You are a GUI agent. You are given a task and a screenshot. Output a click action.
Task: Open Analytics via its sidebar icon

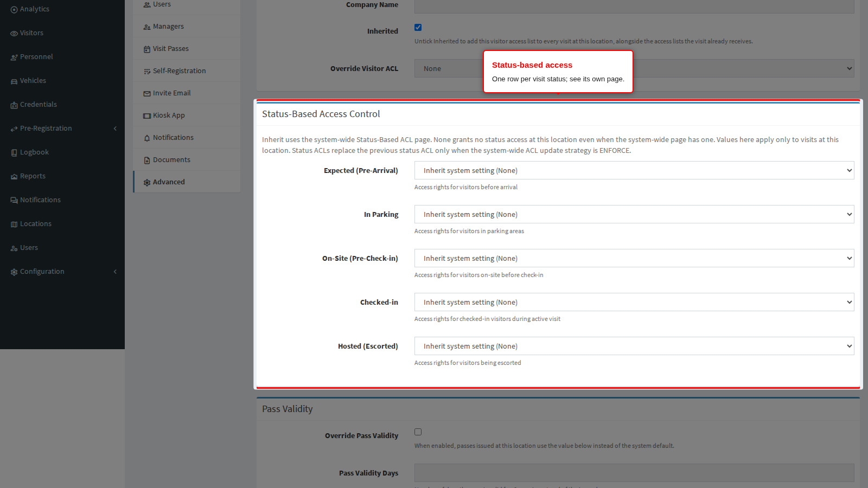[14, 10]
